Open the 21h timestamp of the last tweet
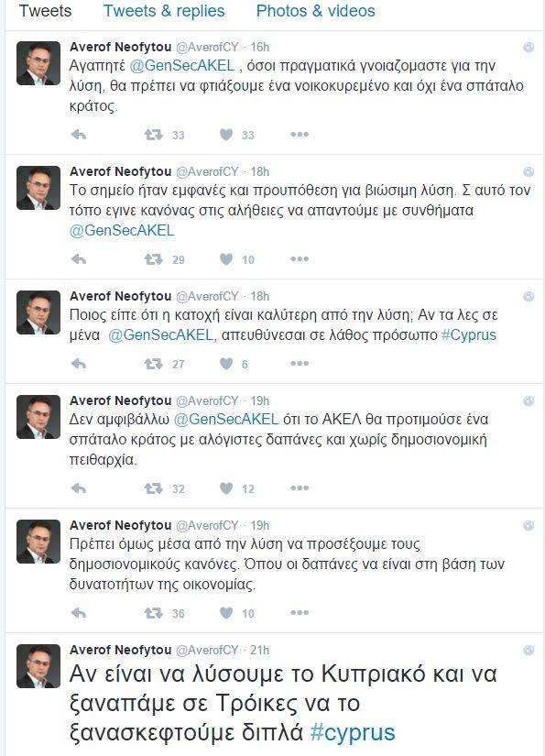Viewport: 545px width, 756px height. [260, 650]
